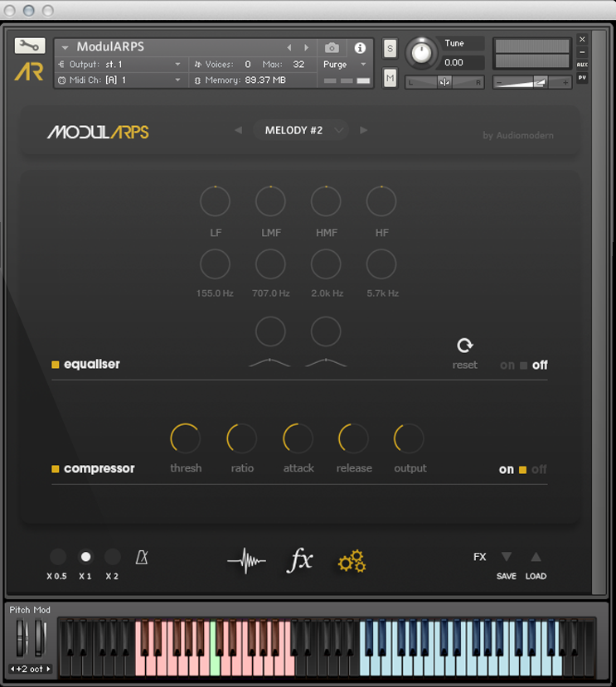
Task: Close instrument with X button
Action: [582, 39]
